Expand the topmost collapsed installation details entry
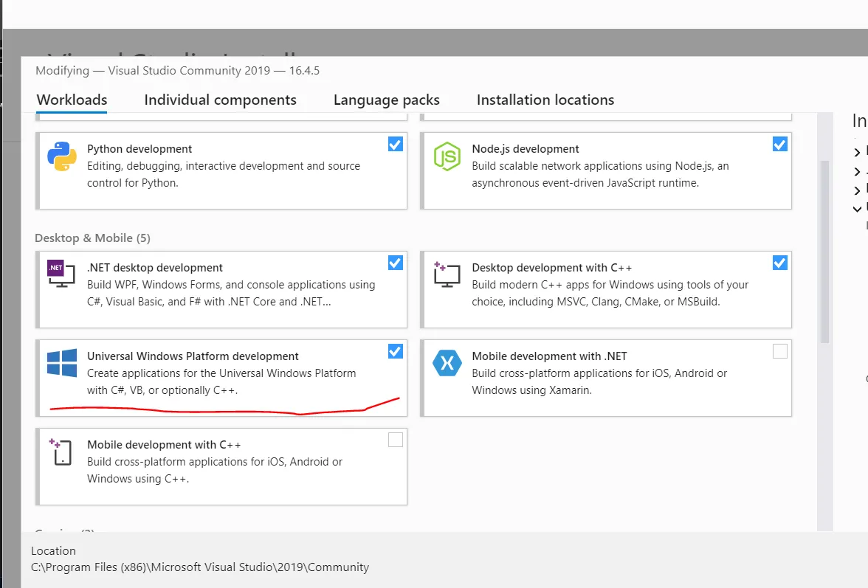Viewport: 868px width, 588px height. [857, 152]
